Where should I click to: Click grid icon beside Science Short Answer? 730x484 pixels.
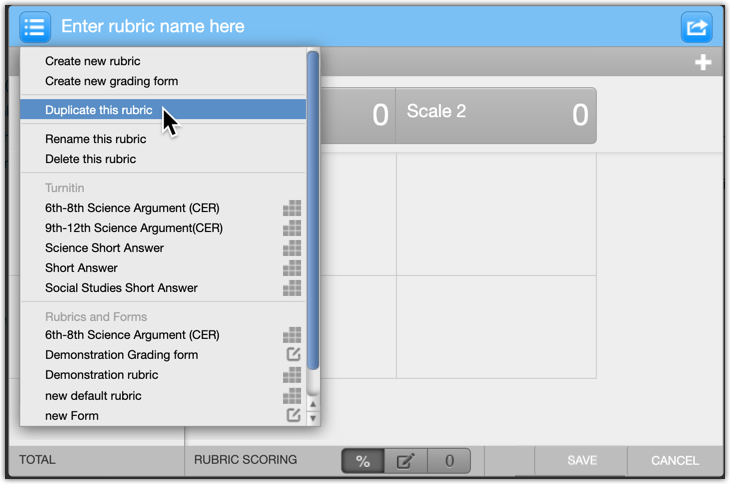292,248
